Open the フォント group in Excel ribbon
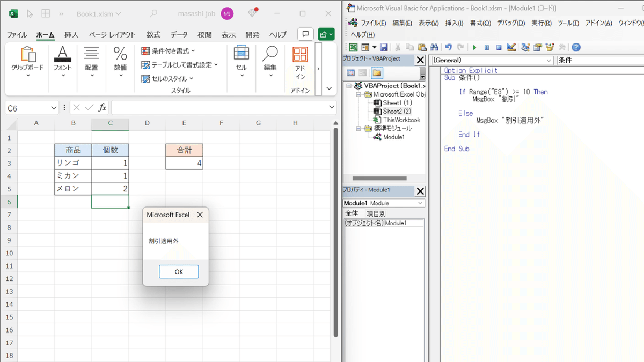 tap(63, 62)
